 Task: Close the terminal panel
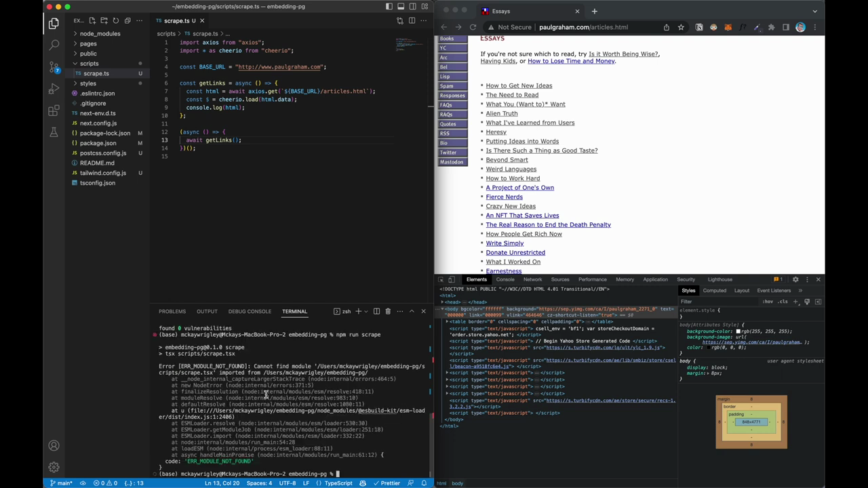[423, 311]
